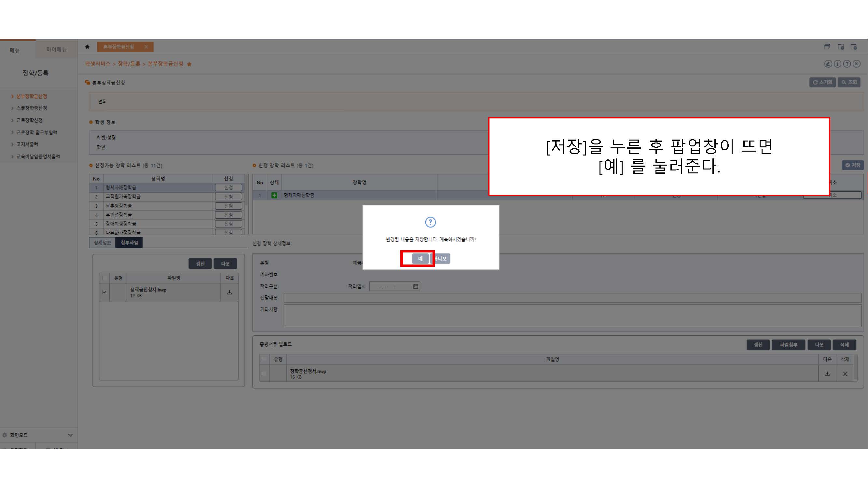The width and height of the screenshot is (868, 488).
Task: Click the 조회 search button
Action: 849,82
